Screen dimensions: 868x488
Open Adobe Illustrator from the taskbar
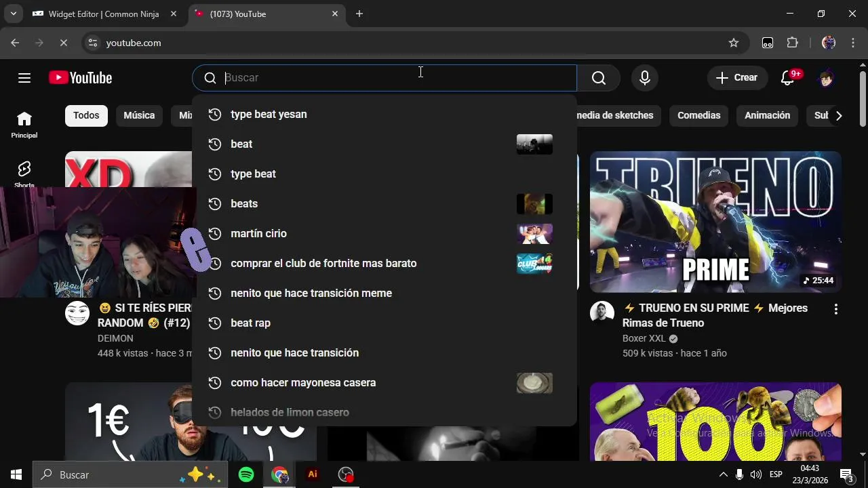(313, 474)
